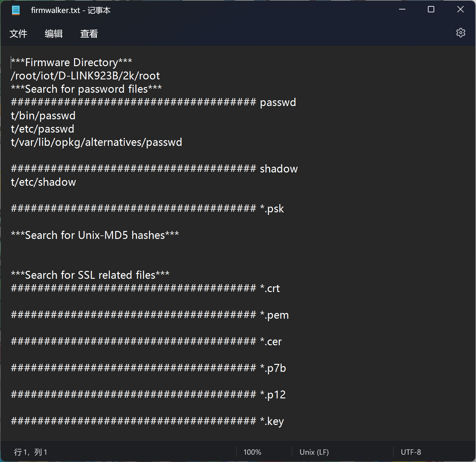Close the firmwalker.txt Notepad window
This screenshot has width=476, height=462.
[460, 9]
